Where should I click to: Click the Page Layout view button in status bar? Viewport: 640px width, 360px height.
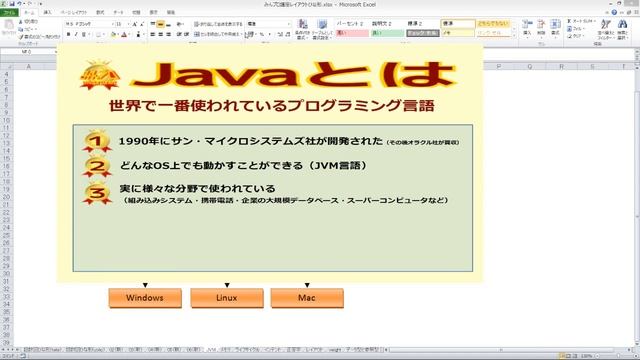click(569, 356)
